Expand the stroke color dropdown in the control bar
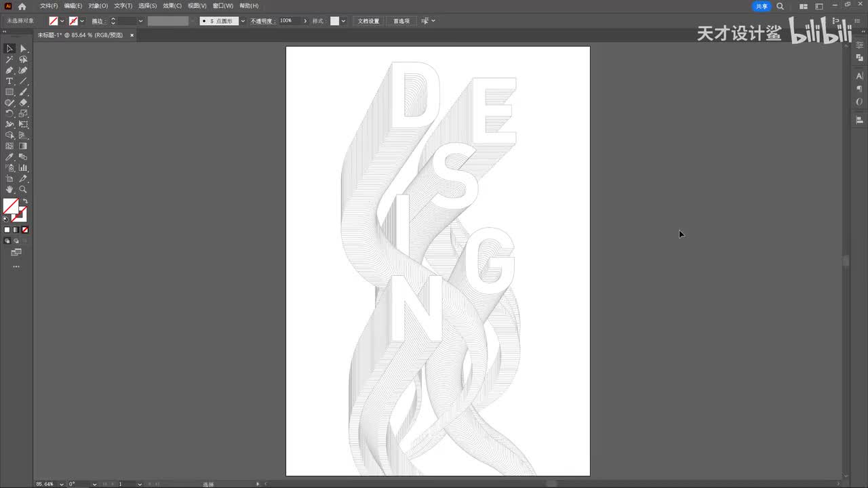Screen dimensions: 868x488 coord(82,21)
